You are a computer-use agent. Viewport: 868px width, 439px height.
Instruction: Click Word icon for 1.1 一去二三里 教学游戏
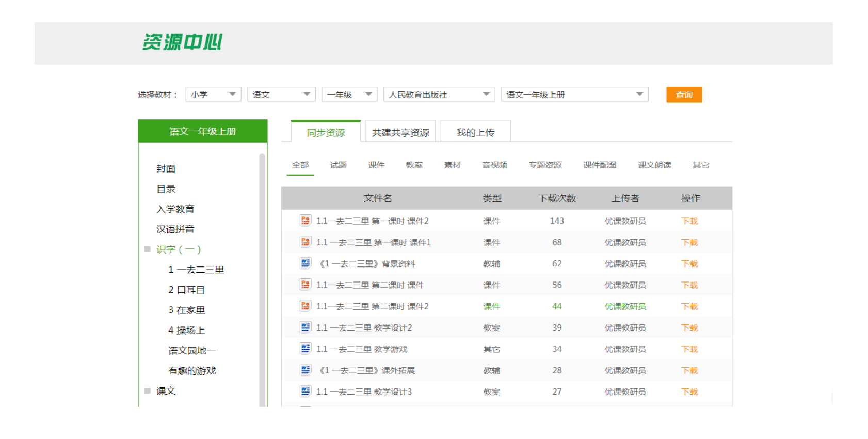[306, 349]
